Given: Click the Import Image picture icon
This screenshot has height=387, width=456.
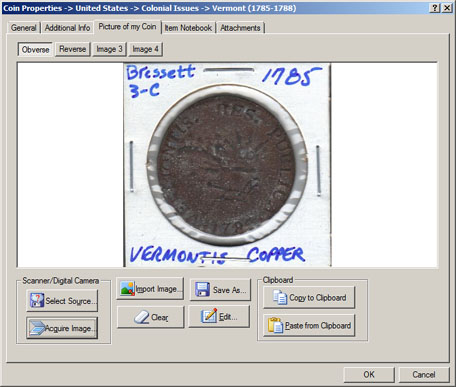Looking at the screenshot, I should 127,288.
